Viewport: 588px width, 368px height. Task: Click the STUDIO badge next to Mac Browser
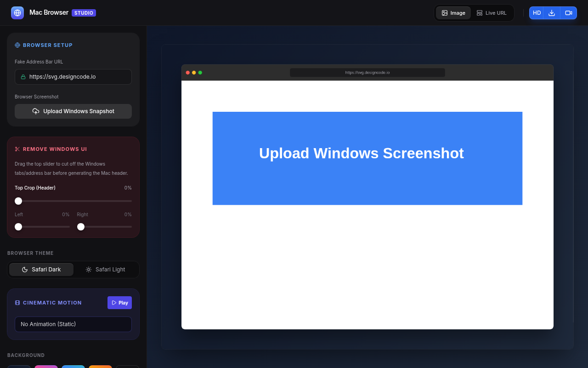[84, 12]
